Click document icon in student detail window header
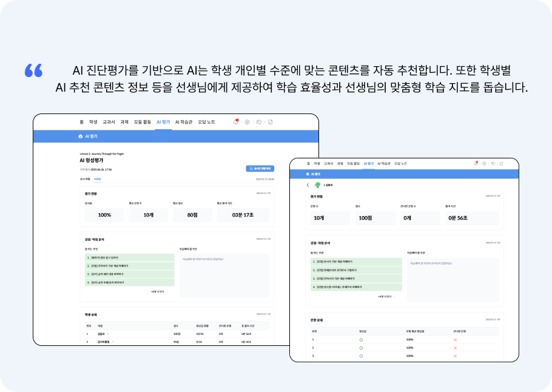The width and height of the screenshot is (552, 392). [501, 163]
